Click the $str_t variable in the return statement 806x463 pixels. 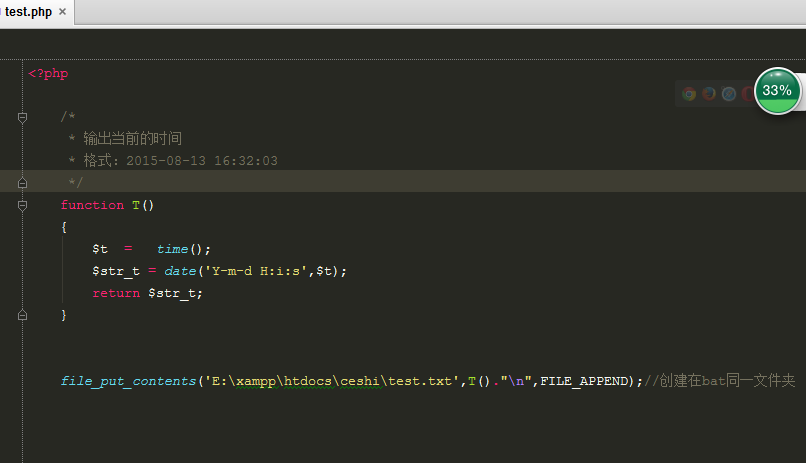click(172, 293)
